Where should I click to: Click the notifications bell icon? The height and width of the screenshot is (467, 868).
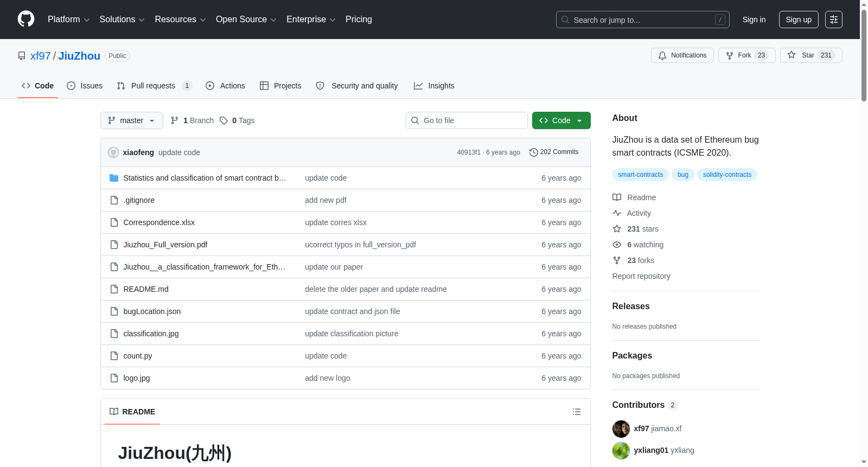click(662, 55)
